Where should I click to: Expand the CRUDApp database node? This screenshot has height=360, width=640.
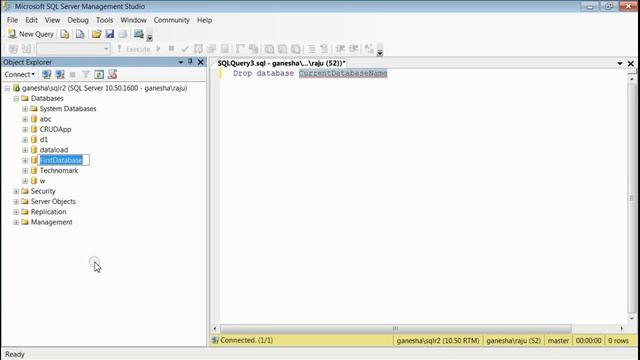click(25, 129)
